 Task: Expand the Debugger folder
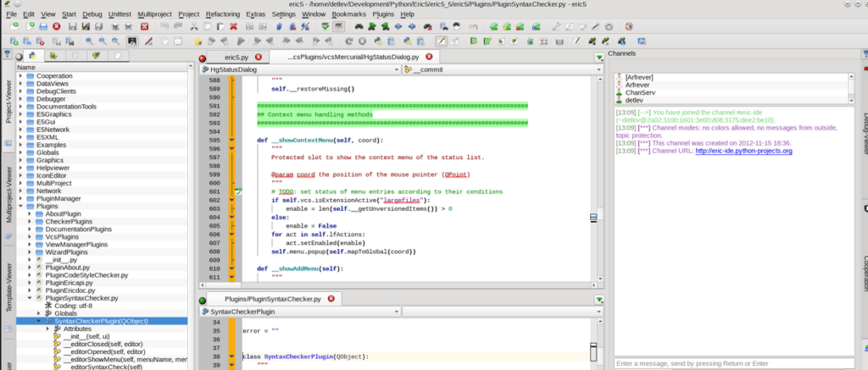point(20,99)
